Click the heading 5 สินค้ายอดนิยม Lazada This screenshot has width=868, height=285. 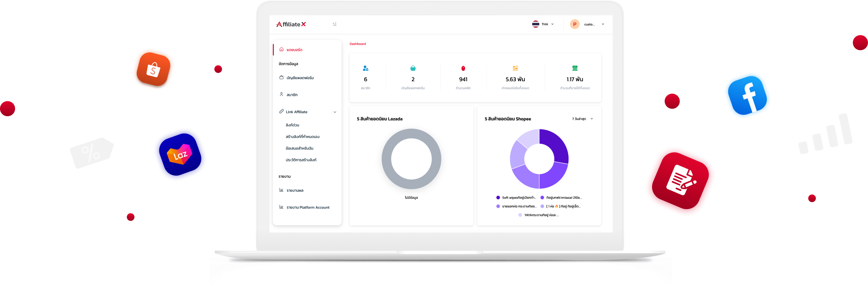pos(380,119)
